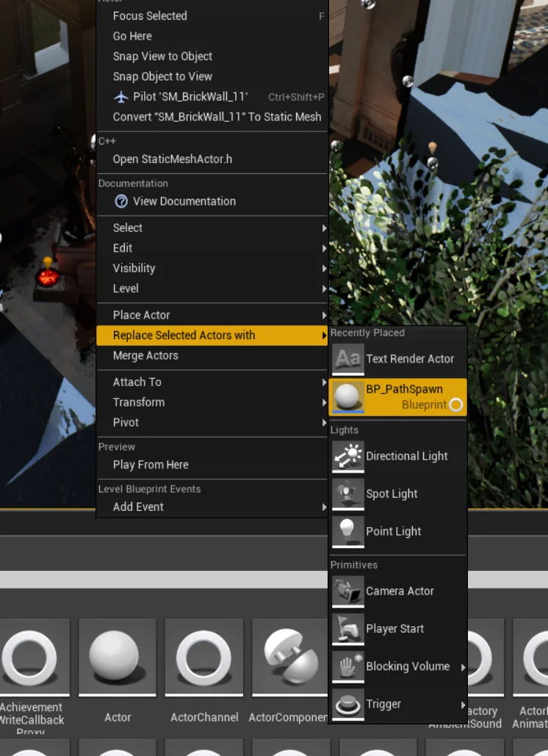Image resolution: width=548 pixels, height=756 pixels.
Task: Expand the Attach To submenu
Action: coord(212,382)
